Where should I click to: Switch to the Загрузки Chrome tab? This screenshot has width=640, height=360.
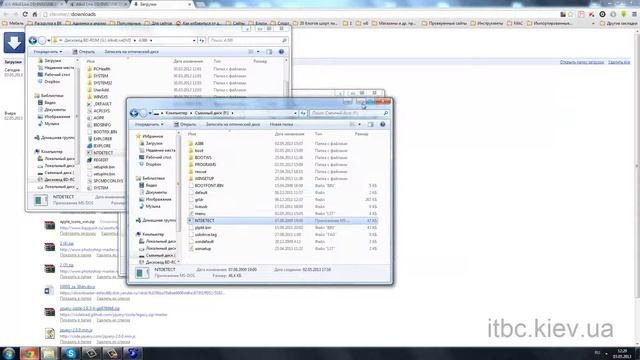[x=162, y=4]
